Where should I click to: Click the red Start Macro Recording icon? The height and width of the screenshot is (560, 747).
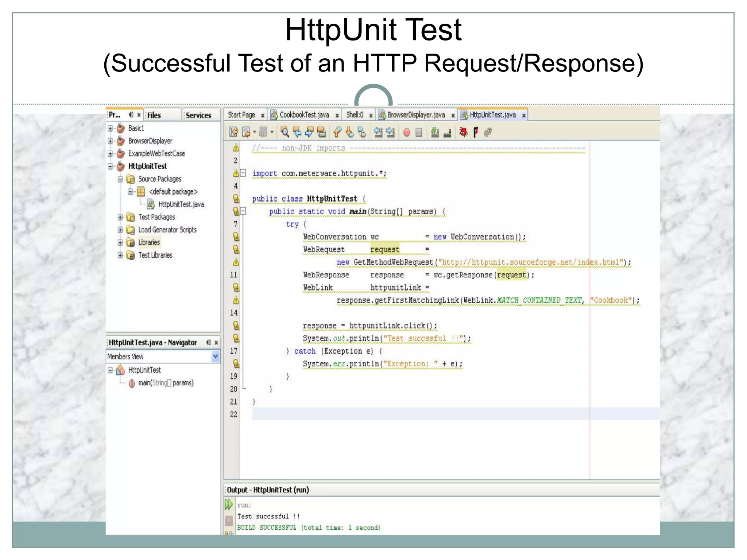407,132
